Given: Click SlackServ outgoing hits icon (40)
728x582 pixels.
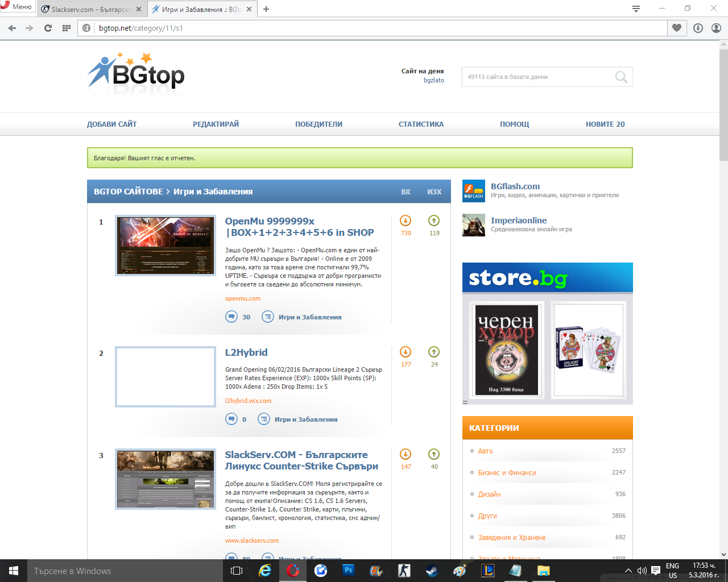Looking at the screenshot, I should (434, 454).
